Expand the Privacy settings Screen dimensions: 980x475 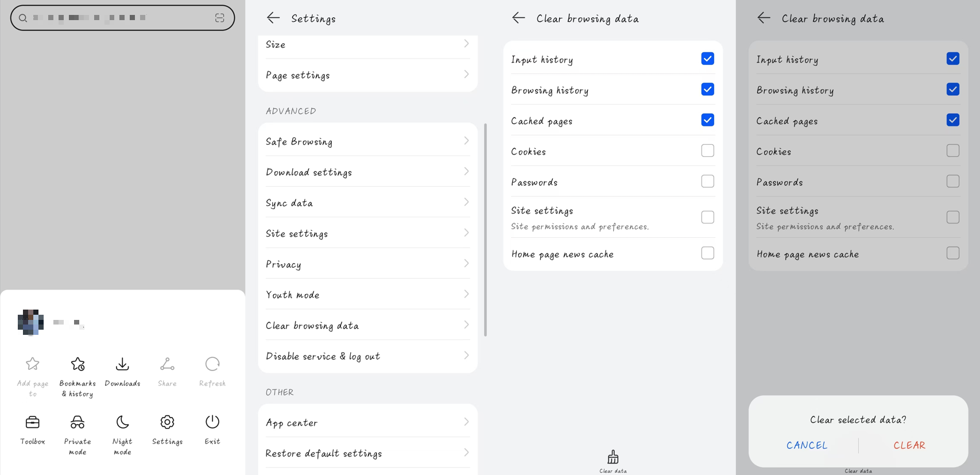tap(367, 264)
